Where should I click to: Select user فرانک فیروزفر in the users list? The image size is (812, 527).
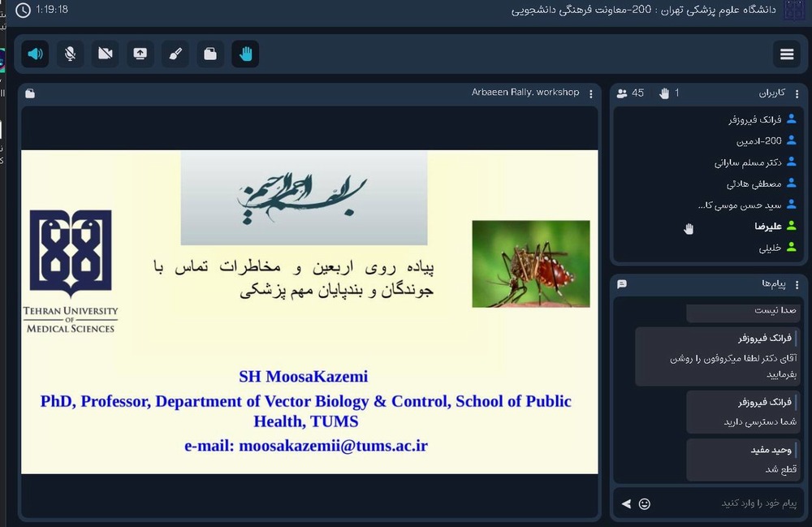(755, 119)
